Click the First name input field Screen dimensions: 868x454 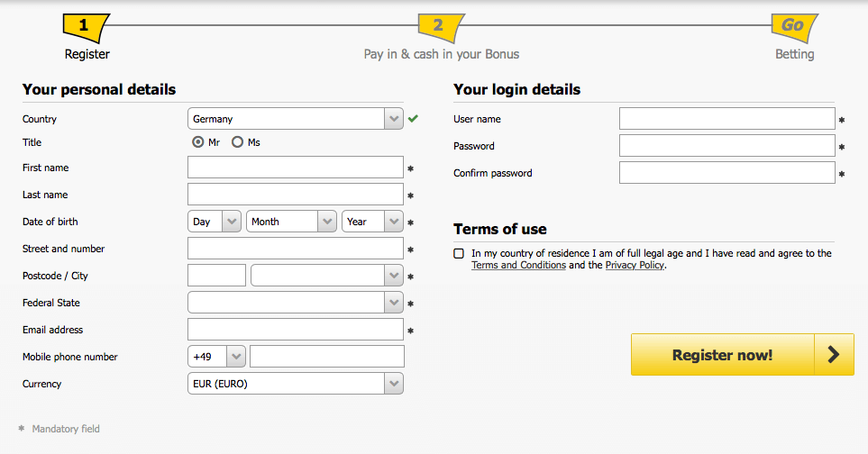click(296, 168)
